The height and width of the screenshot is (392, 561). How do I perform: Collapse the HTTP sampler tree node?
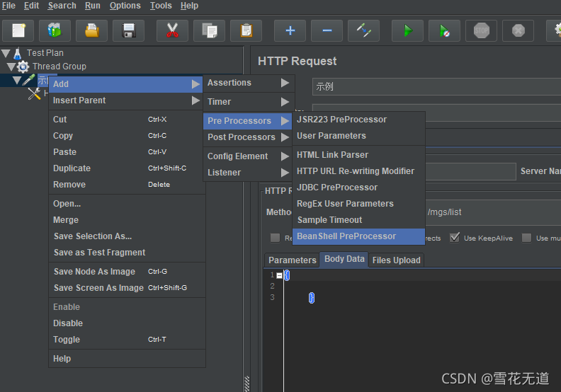coord(17,80)
